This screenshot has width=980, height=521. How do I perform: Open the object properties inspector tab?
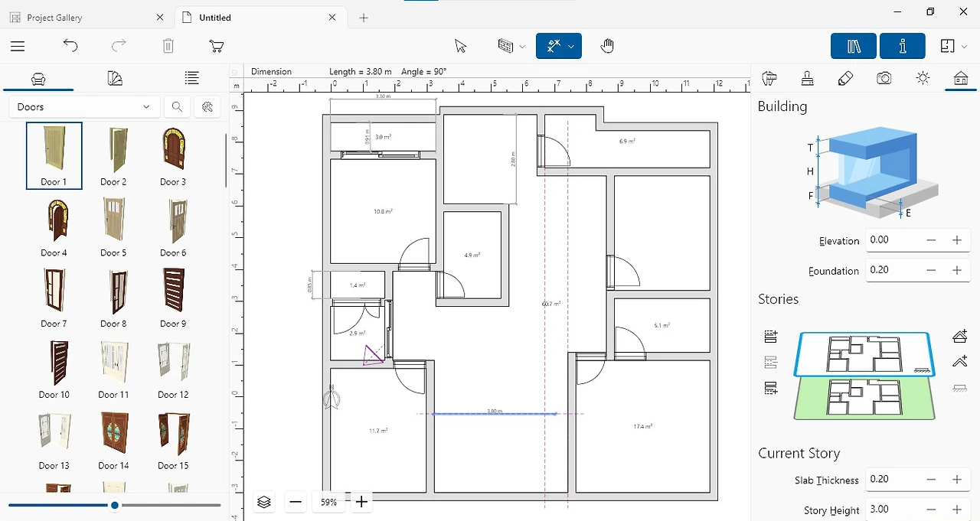pos(769,78)
